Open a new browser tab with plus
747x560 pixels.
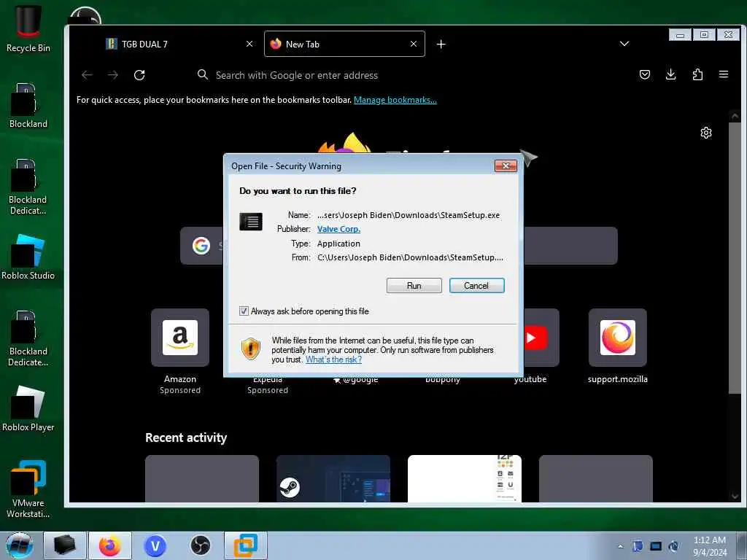click(x=441, y=44)
